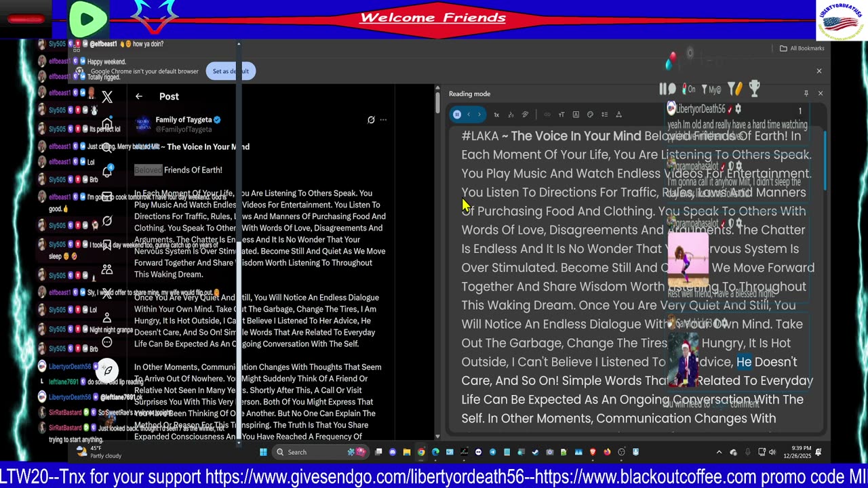Open X logo home link

click(x=107, y=97)
